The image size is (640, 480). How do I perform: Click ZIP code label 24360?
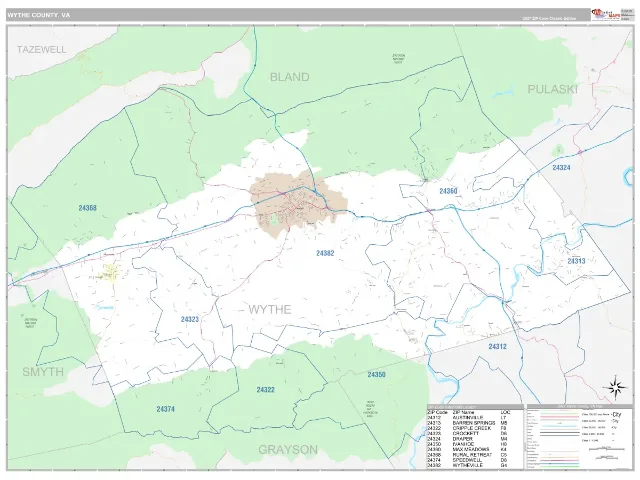[448, 191]
